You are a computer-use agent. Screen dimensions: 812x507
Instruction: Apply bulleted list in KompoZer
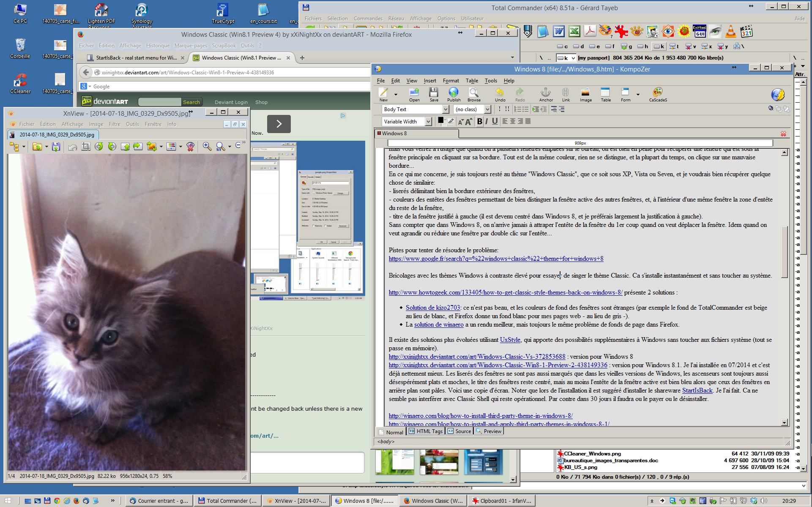[x=525, y=109]
